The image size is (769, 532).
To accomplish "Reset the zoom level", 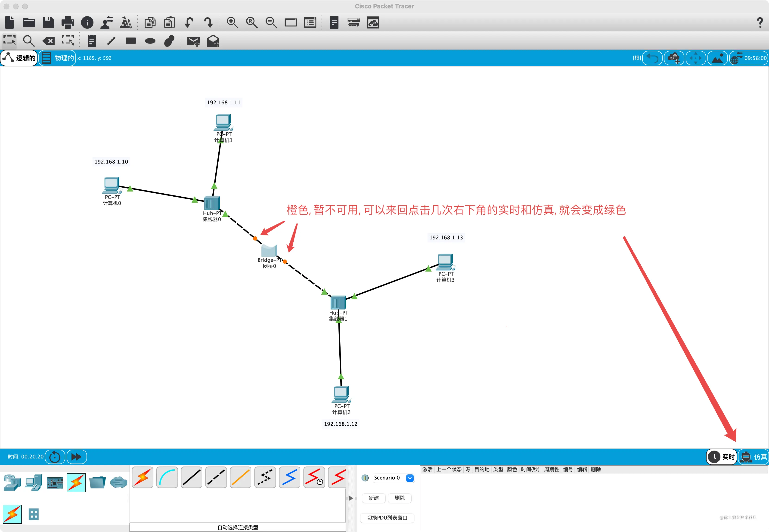I will click(252, 22).
